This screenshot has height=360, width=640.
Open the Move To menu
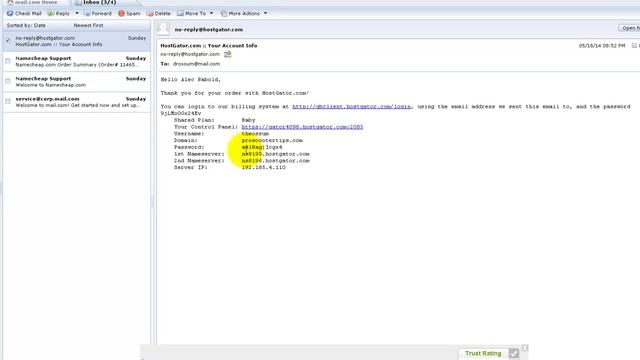pyautogui.click(x=195, y=13)
